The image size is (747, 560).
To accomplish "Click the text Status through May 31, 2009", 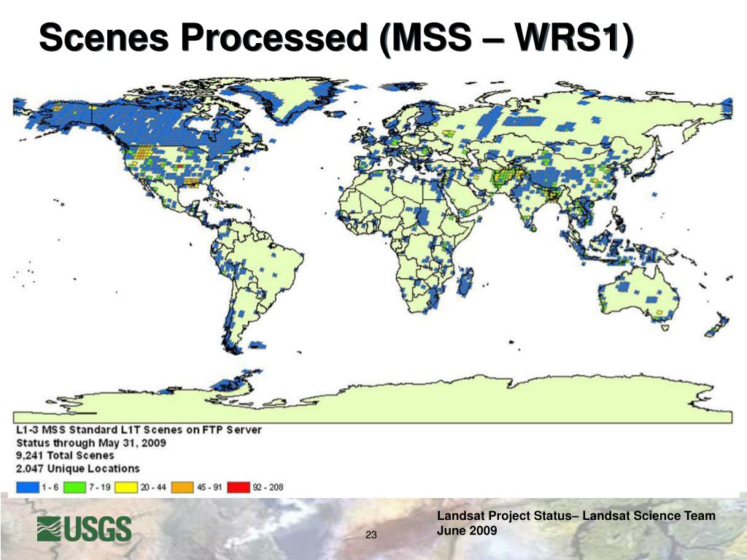I will tap(91, 443).
